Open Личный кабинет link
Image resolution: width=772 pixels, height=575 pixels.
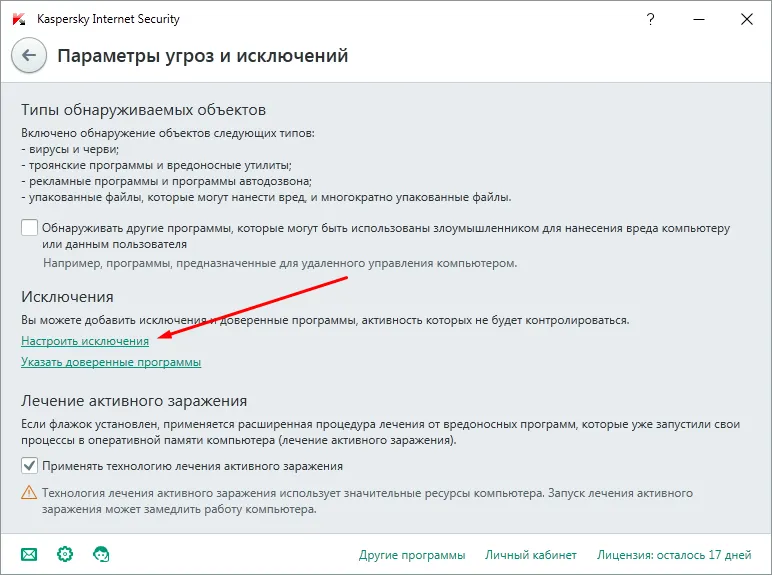[531, 555]
